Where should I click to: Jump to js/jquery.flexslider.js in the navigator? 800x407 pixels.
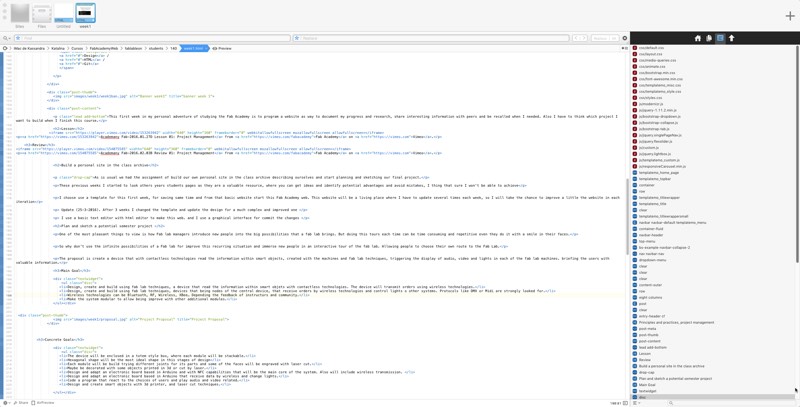[655, 141]
